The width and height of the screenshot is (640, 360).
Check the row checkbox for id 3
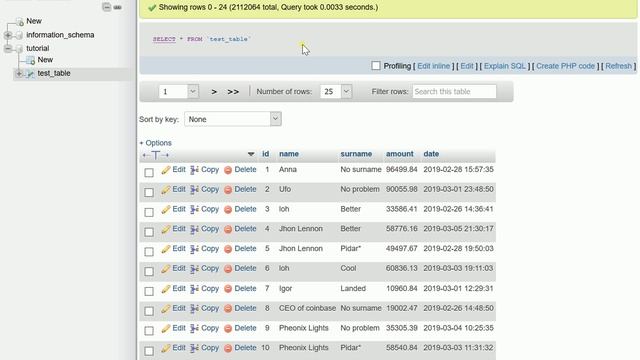[x=149, y=212]
